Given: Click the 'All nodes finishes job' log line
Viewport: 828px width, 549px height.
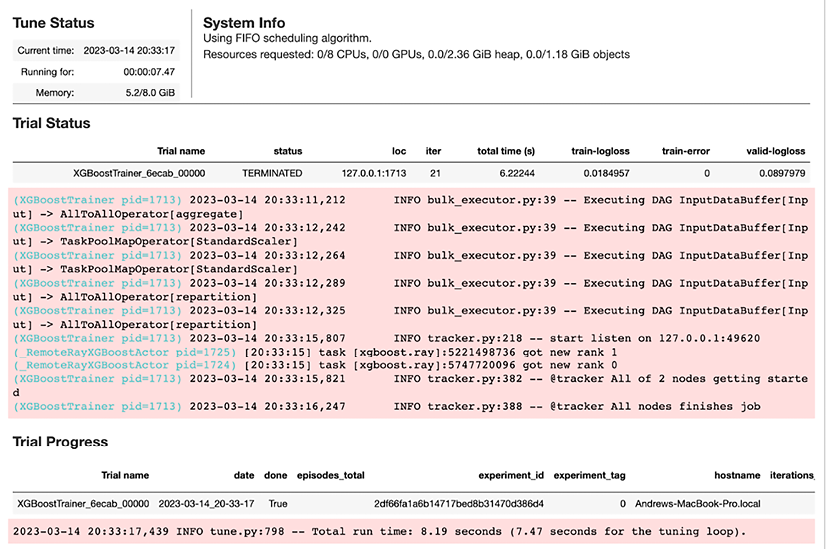Looking at the screenshot, I should pos(387,406).
